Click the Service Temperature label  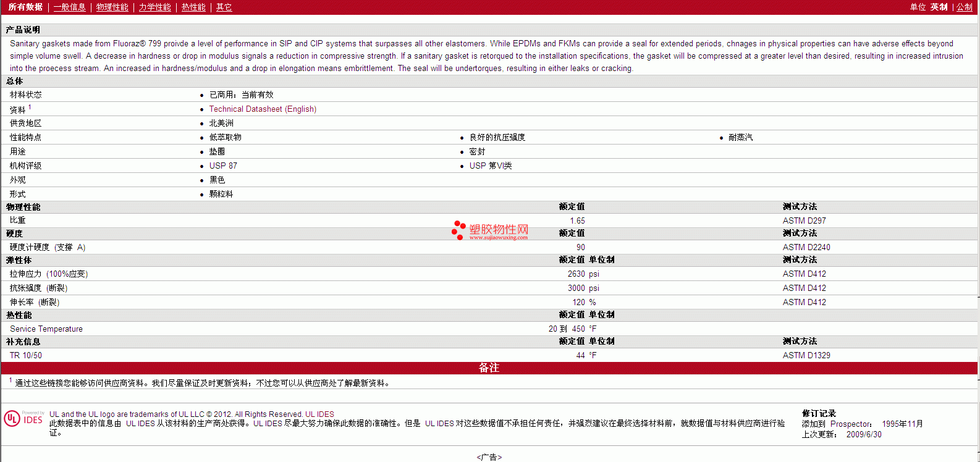46,329
